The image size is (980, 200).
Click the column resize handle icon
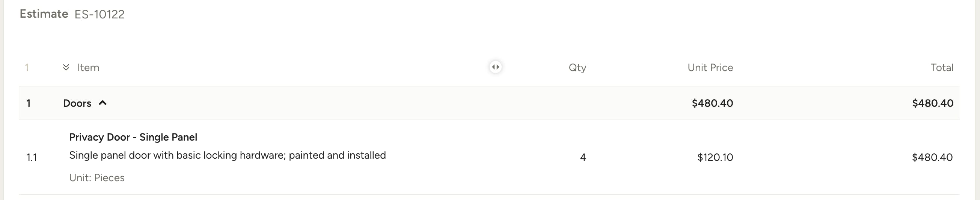coord(495,67)
